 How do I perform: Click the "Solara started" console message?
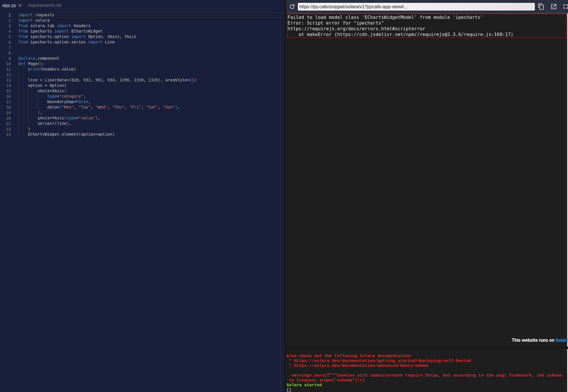tap(304, 385)
